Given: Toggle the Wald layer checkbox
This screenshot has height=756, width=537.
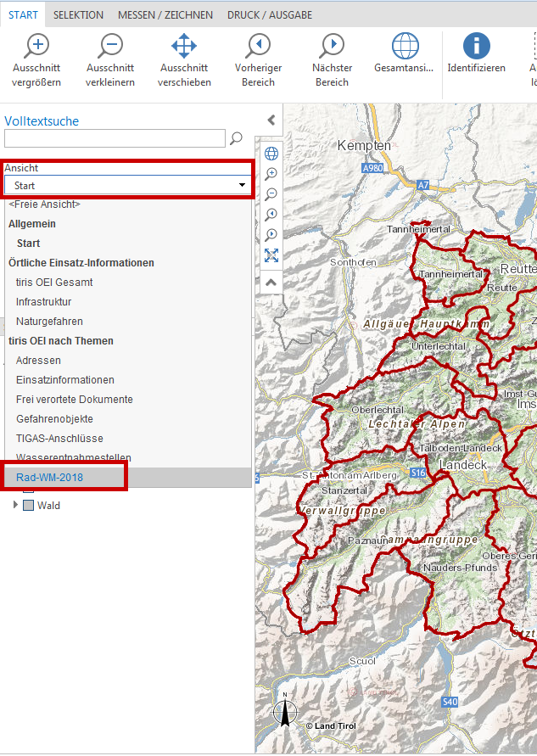Looking at the screenshot, I should (x=28, y=506).
